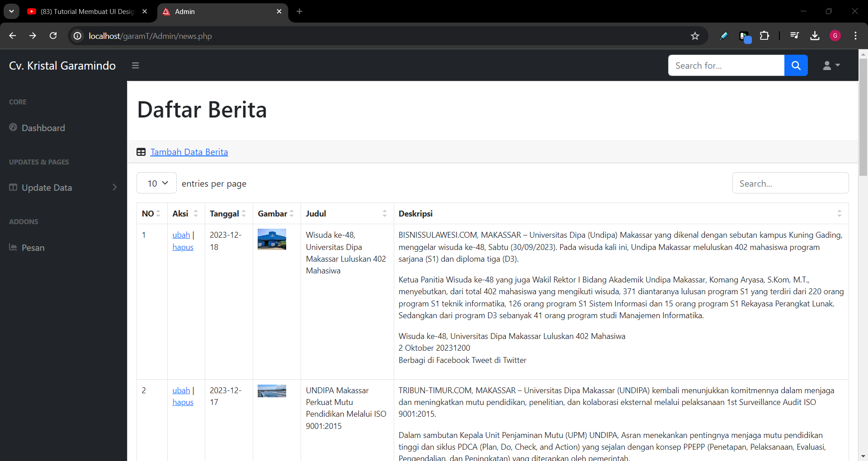Click the table Search input field

click(790, 183)
